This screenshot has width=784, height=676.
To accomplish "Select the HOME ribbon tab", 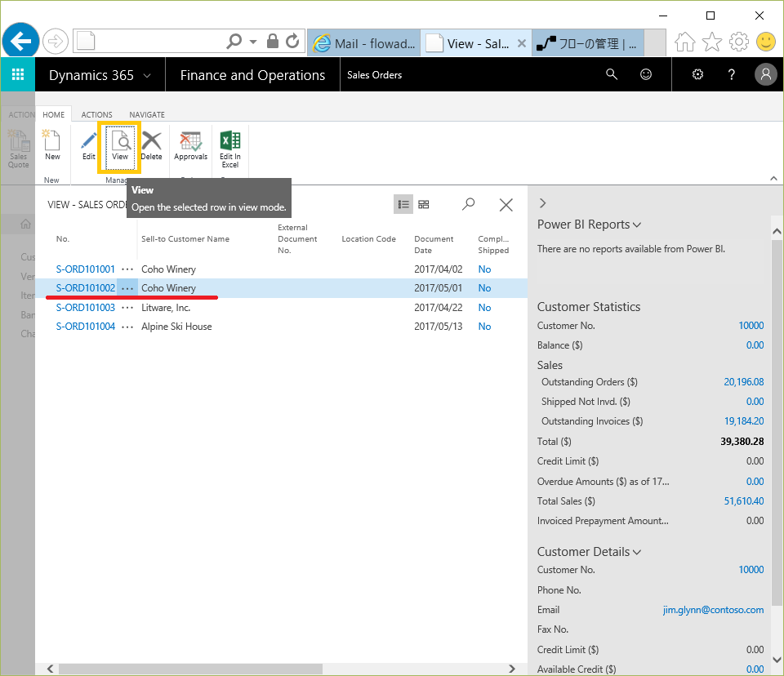I will [x=54, y=114].
